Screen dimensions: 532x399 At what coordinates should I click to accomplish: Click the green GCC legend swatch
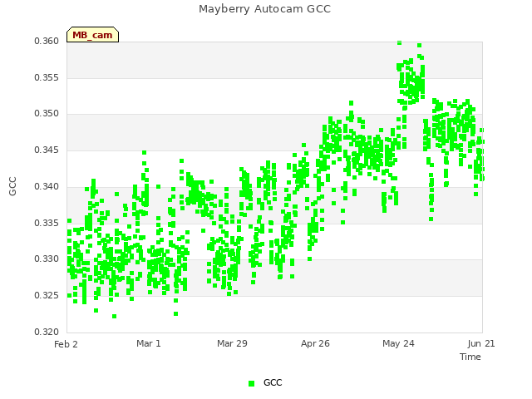click(251, 383)
